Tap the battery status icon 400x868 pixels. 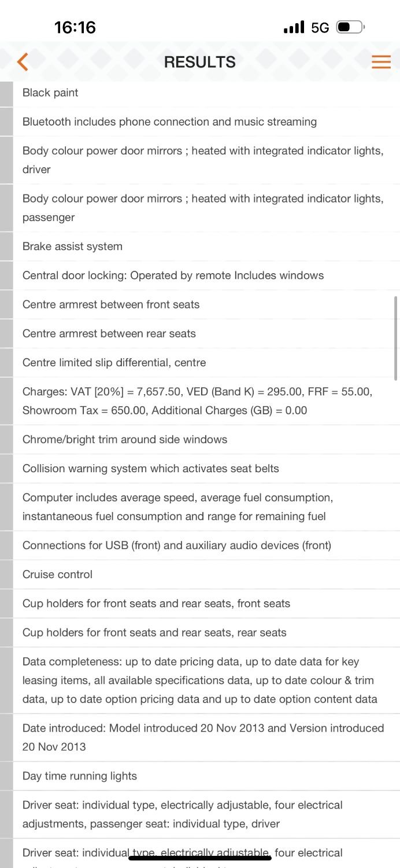click(350, 27)
